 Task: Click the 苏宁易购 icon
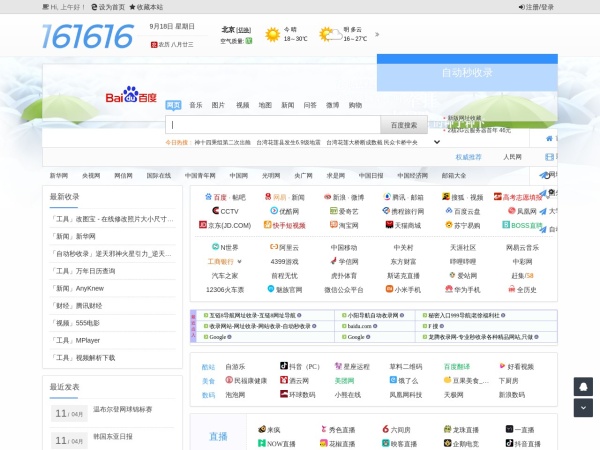tap(449, 225)
